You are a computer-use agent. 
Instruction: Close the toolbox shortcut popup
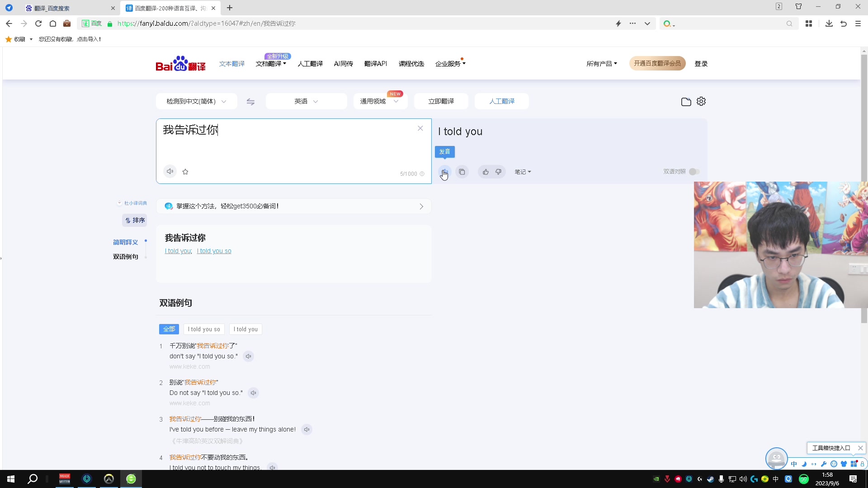point(860,448)
